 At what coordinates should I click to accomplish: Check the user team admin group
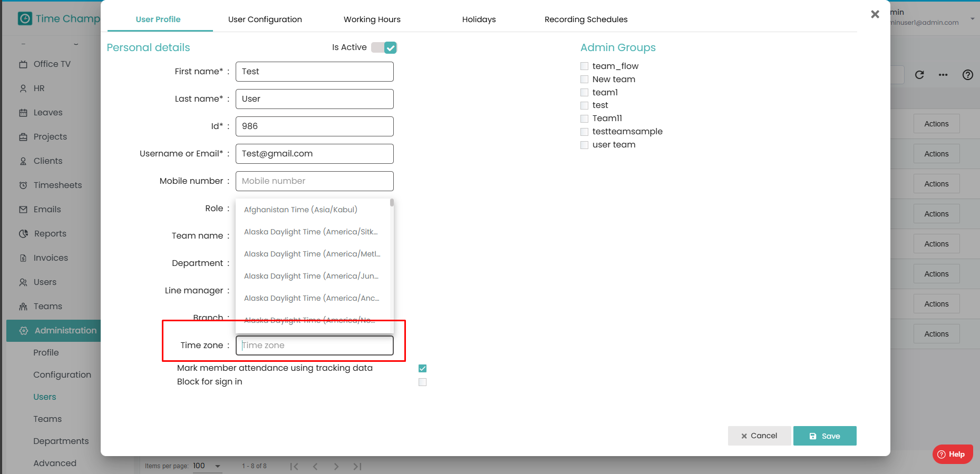tap(584, 145)
